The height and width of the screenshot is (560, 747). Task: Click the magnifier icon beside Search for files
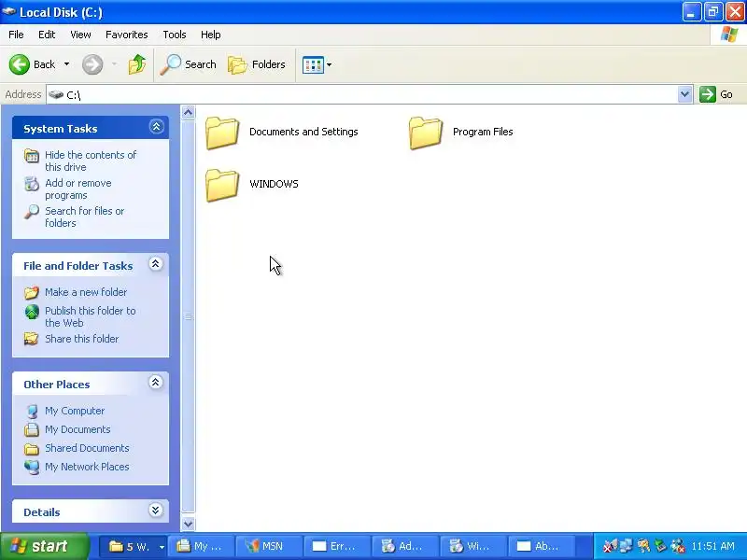32,212
